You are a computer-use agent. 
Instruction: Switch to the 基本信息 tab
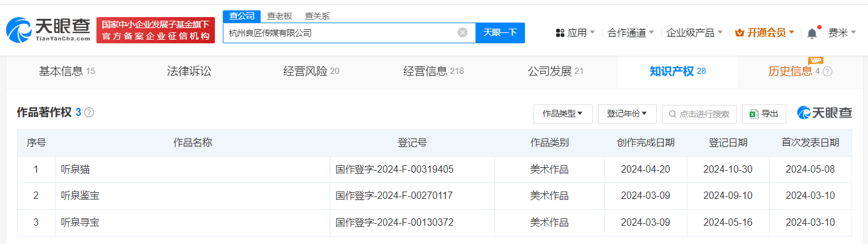(67, 71)
